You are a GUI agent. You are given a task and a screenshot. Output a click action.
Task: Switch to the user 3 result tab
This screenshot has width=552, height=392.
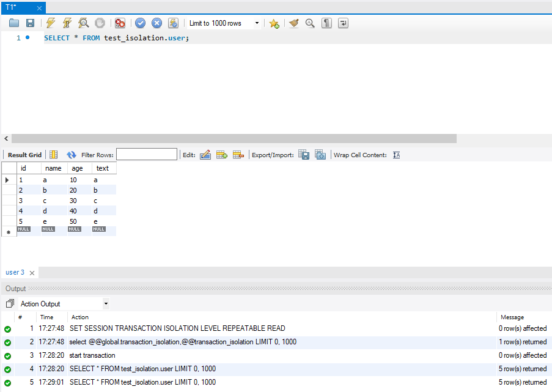[15, 272]
